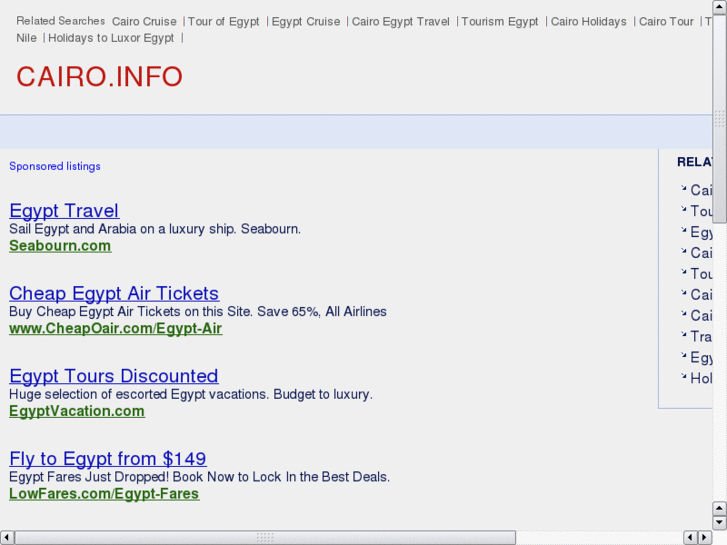Visit the EgyptVacation.com link
The image size is (727, 545).
click(x=77, y=411)
